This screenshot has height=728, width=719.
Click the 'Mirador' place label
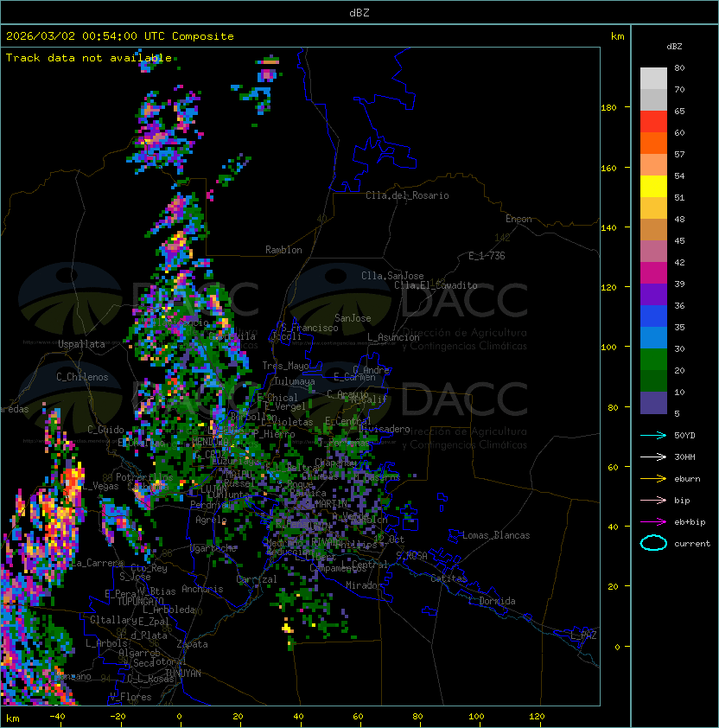pyautogui.click(x=364, y=585)
